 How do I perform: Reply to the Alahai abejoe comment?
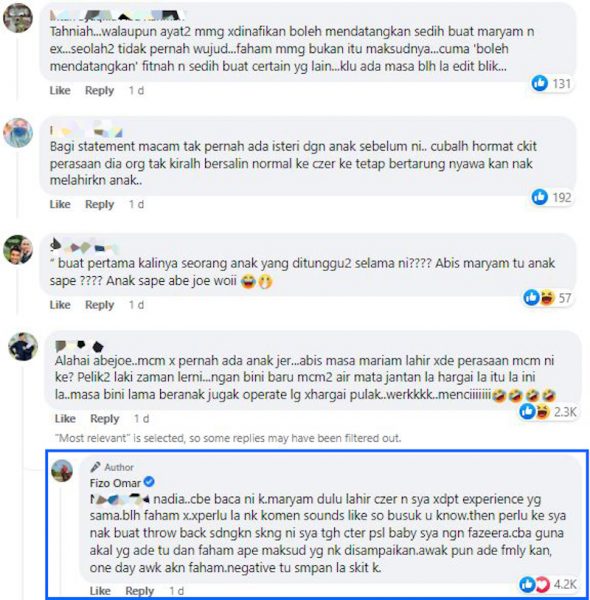104,419
